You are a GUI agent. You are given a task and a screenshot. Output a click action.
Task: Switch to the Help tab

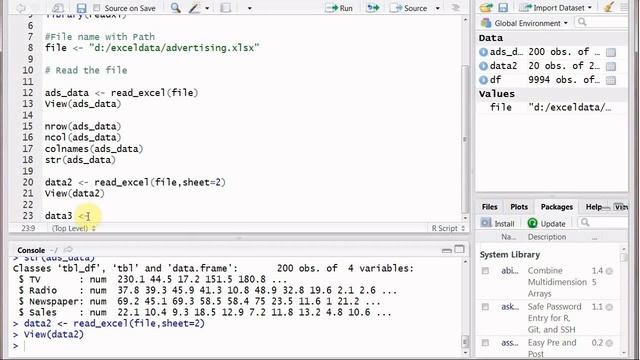coord(593,207)
